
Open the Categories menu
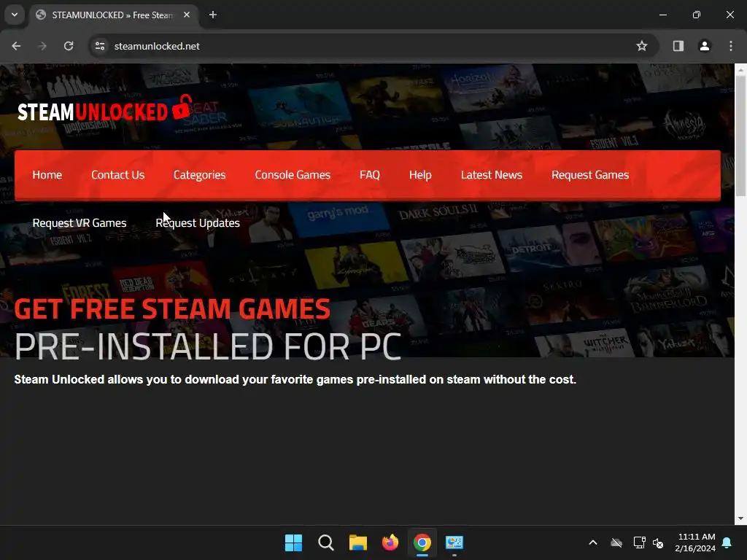pyautogui.click(x=200, y=175)
